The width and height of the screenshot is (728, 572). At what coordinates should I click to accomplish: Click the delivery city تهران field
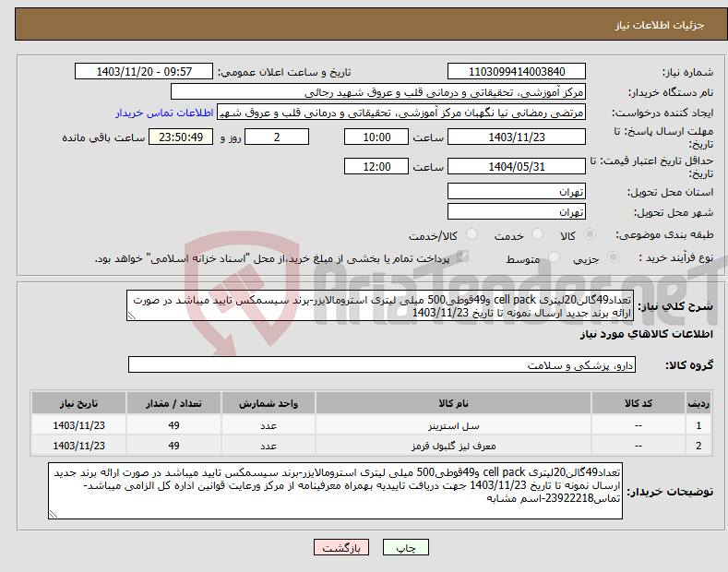click(517, 211)
